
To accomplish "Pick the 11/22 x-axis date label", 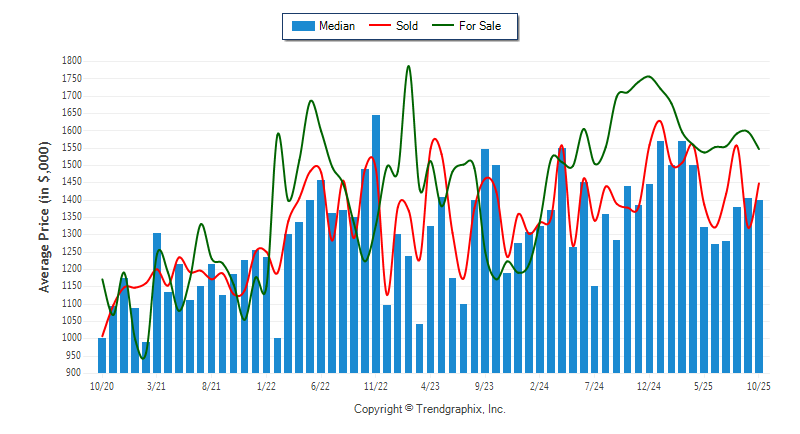I will [x=376, y=385].
